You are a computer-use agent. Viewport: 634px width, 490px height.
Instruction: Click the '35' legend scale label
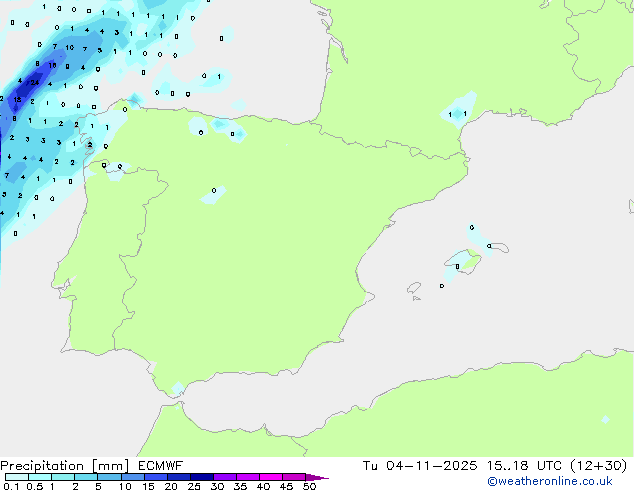240,486
